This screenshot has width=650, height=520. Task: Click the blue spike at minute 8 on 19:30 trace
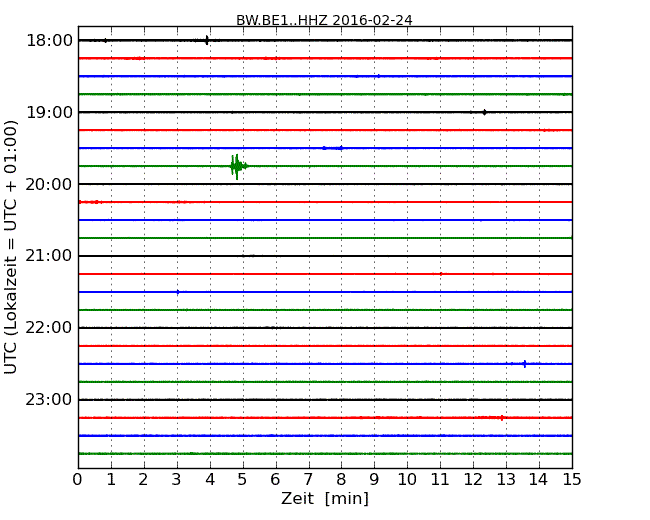click(x=341, y=148)
